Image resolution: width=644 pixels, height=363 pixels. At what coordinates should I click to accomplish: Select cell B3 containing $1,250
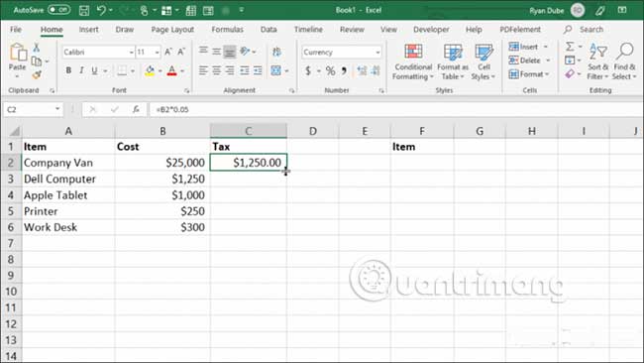162,179
